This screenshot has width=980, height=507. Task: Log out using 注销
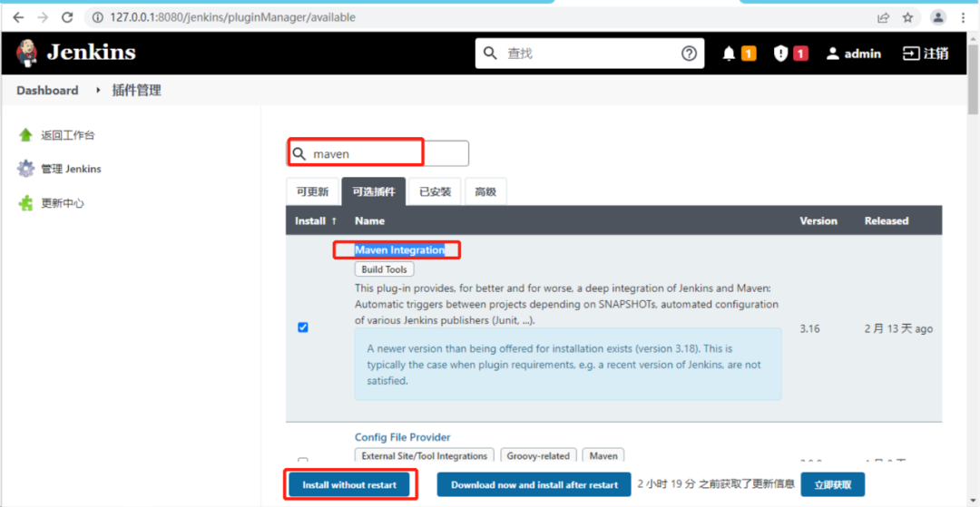[x=926, y=54]
